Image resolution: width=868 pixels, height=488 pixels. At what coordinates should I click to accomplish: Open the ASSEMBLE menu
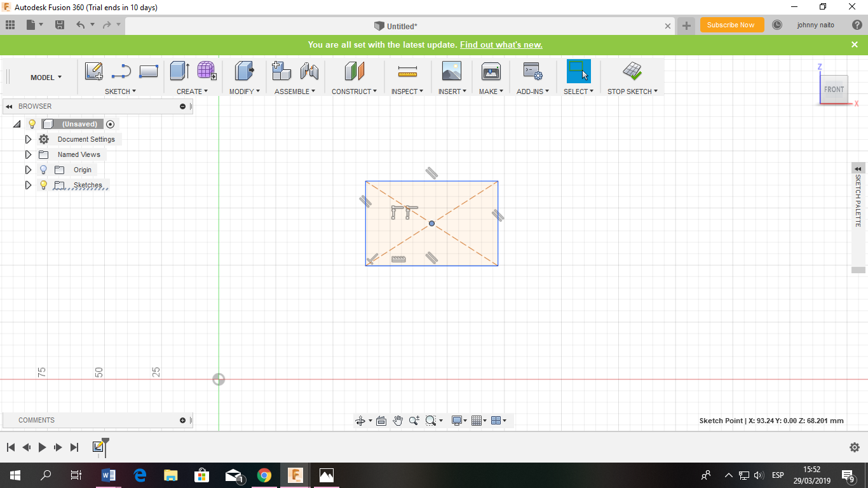[295, 91]
